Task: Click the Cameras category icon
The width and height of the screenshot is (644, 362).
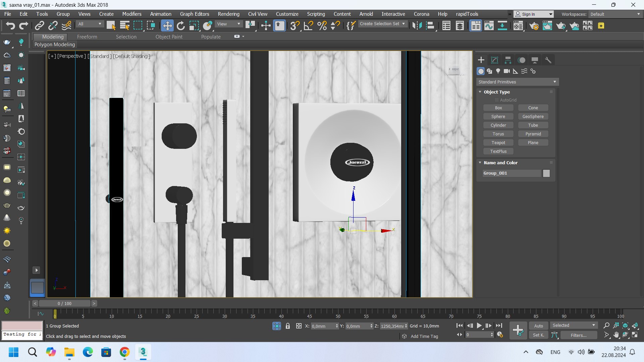Action: click(506, 71)
